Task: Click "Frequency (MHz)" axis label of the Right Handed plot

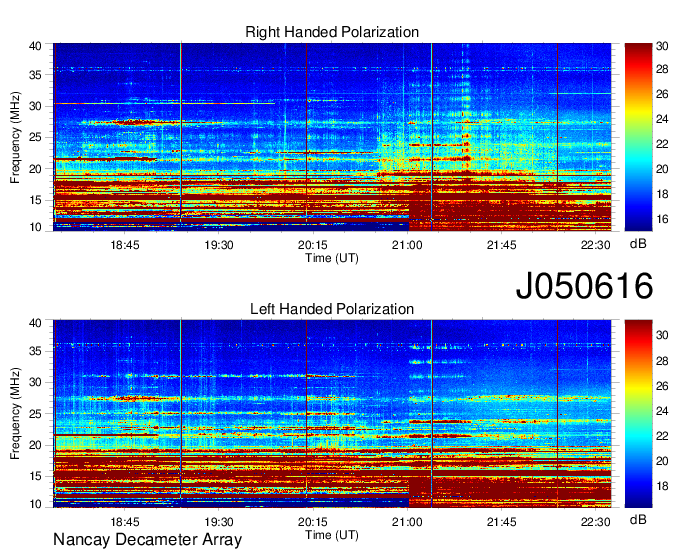Action: point(15,137)
